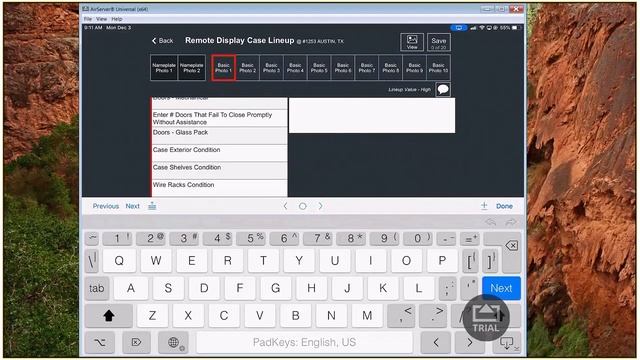Click the undo arrow above keyboard
The width and height of the screenshot is (640, 360).
tap(491, 222)
